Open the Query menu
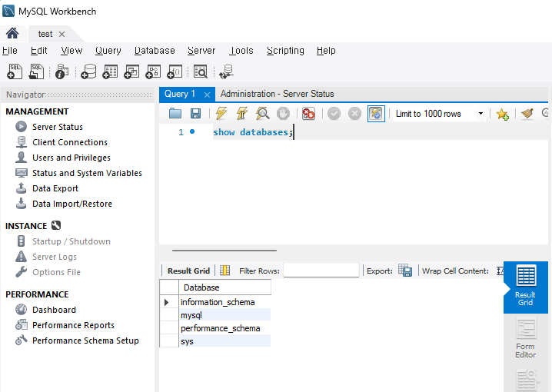This screenshot has height=392, width=552. [108, 51]
